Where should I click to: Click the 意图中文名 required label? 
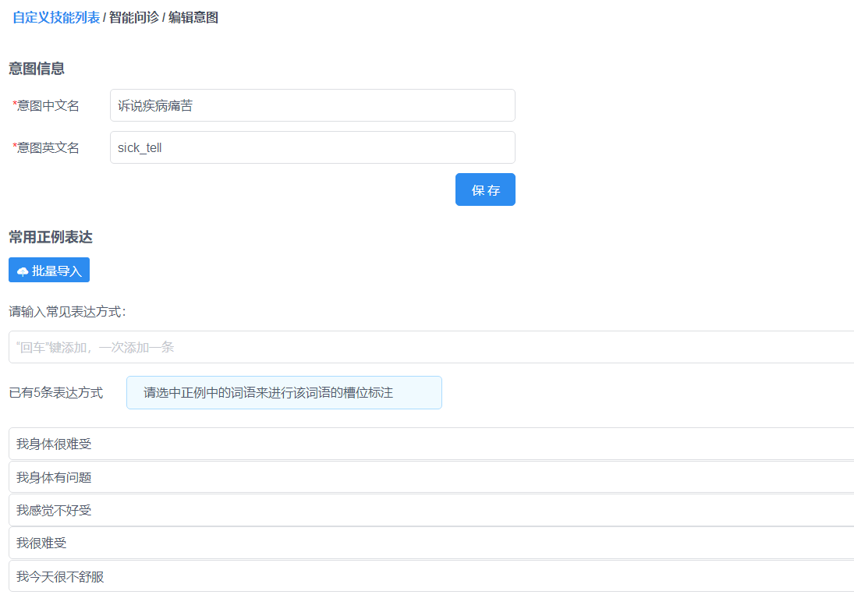[x=48, y=106]
